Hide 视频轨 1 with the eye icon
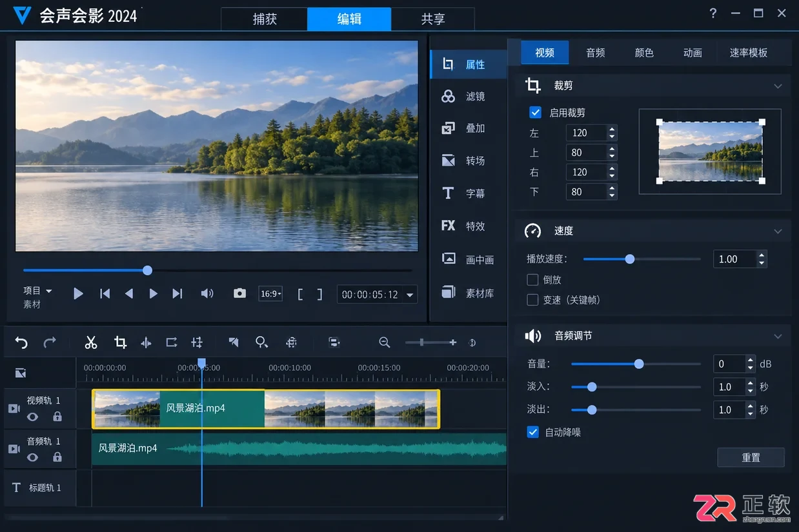This screenshot has height=532, width=799. (33, 417)
